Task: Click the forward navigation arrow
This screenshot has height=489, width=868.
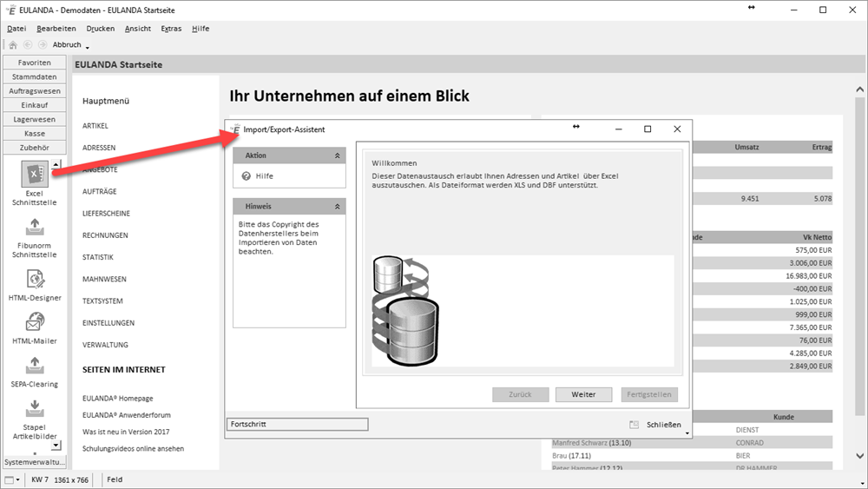Action: point(42,45)
